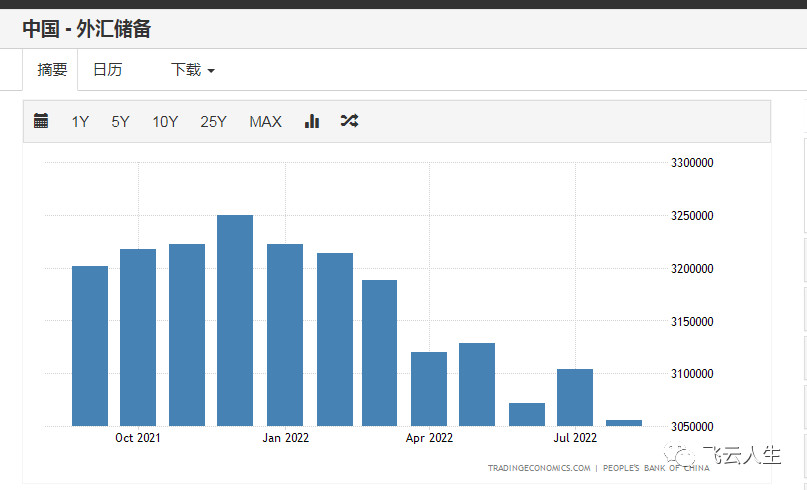This screenshot has height=490, width=807.
Task: Click the PEOPLE'S BANK OF CHINA text
Action: pyautogui.click(x=656, y=468)
